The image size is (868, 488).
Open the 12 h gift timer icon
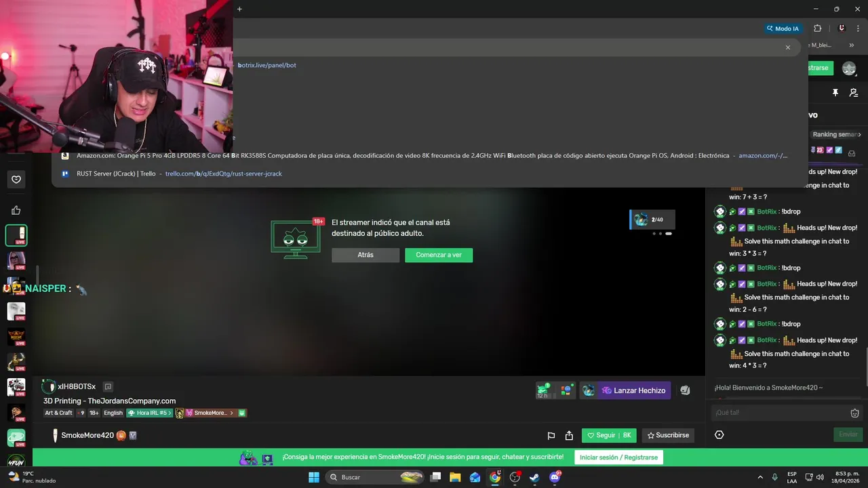[543, 390]
